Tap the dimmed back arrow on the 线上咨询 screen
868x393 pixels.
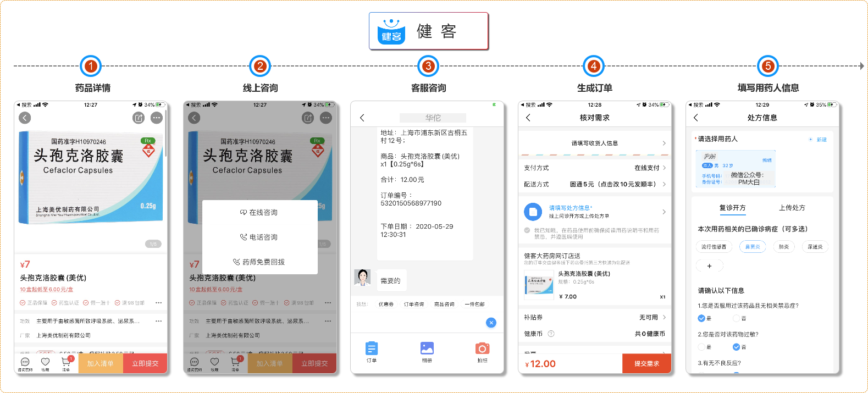pos(194,118)
